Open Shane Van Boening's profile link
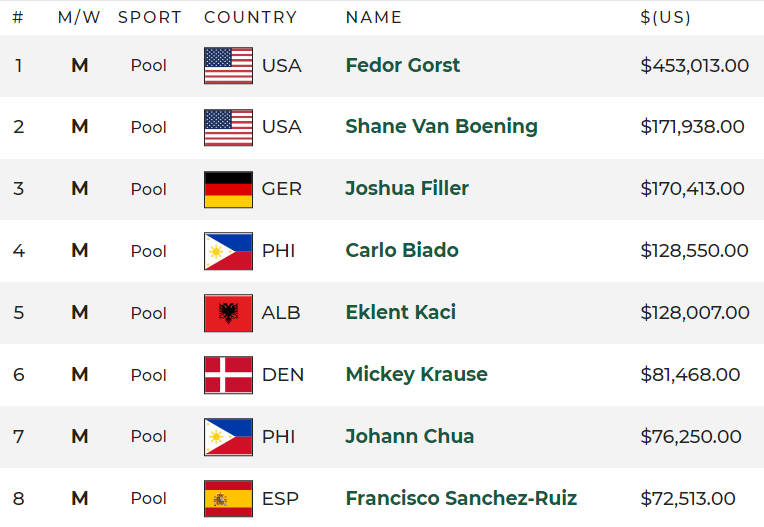This screenshot has width=764, height=527. tap(441, 127)
